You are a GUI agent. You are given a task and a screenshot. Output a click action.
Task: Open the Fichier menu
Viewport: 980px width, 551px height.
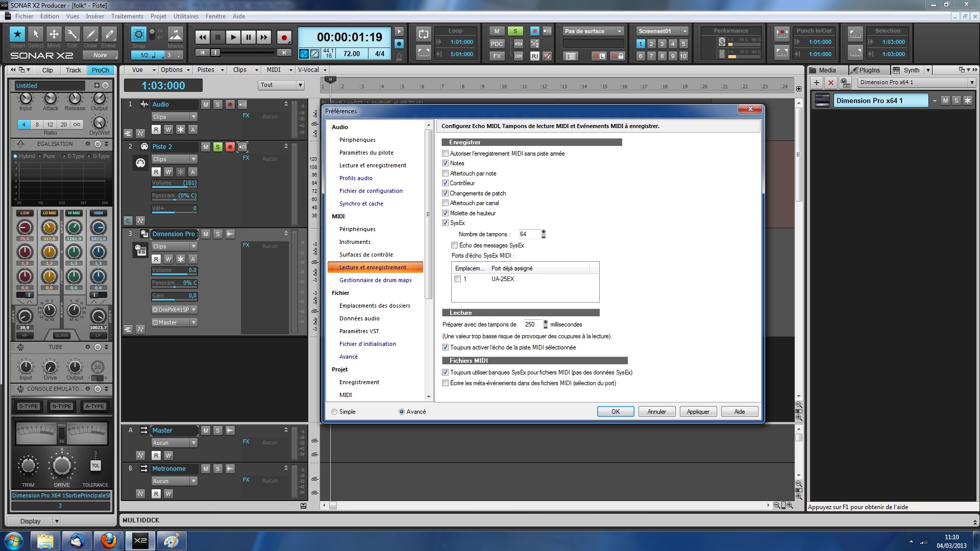24,16
